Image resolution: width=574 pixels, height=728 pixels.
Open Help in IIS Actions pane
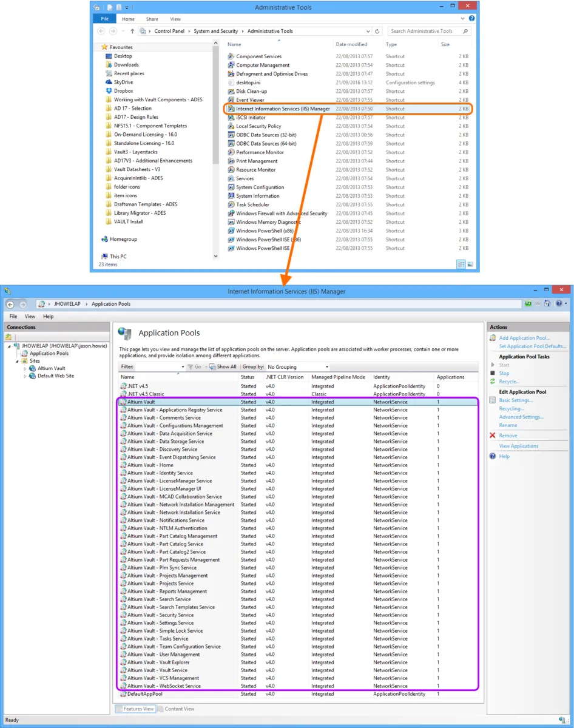504,456
